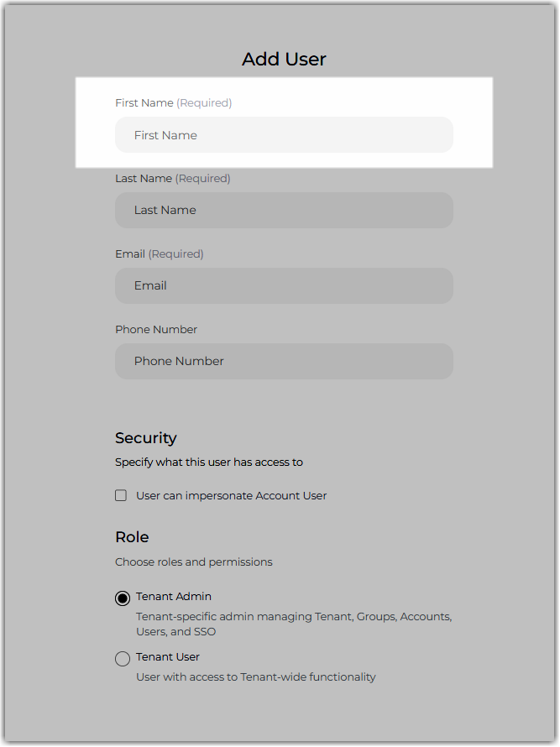560x747 pixels.
Task: Click the First Name label above its field
Action: click(144, 103)
